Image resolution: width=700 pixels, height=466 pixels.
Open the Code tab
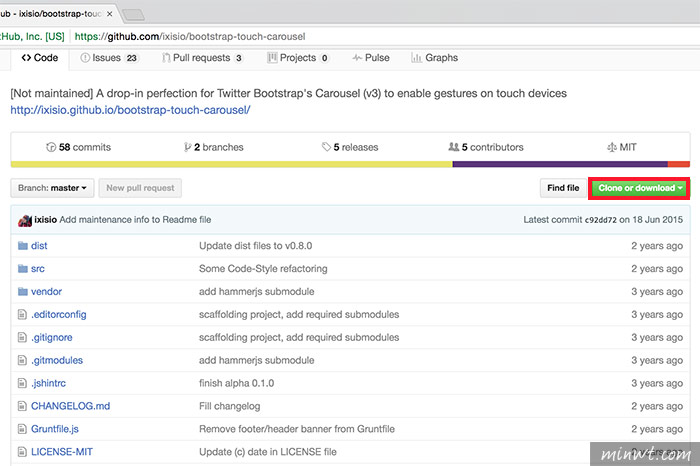pyautogui.click(x=40, y=58)
